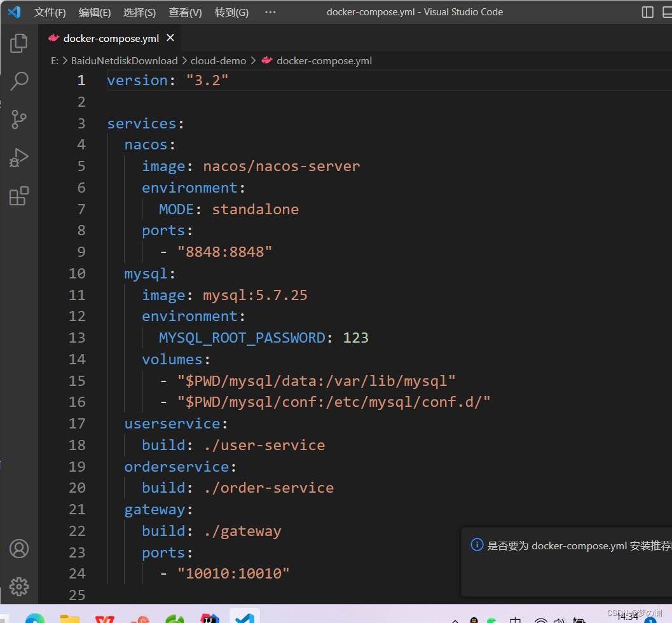
Task: Open the File Explorer folder on taskbar
Action: (x=70, y=619)
